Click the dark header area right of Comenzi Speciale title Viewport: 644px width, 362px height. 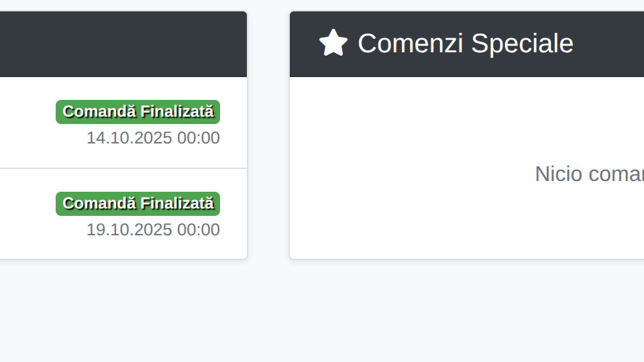610,44
